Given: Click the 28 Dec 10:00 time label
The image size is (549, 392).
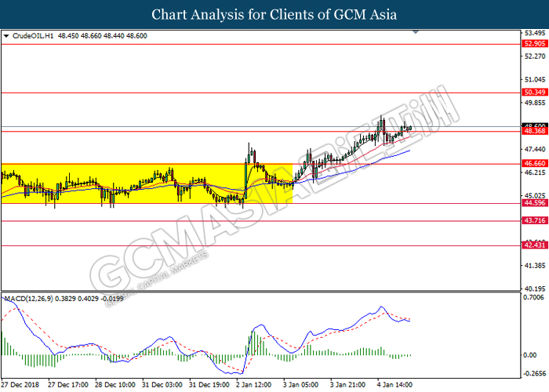Looking at the screenshot, I should tap(115, 385).
